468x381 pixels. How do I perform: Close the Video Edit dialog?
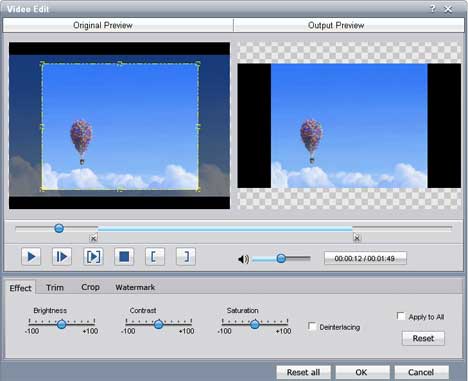coord(448,9)
